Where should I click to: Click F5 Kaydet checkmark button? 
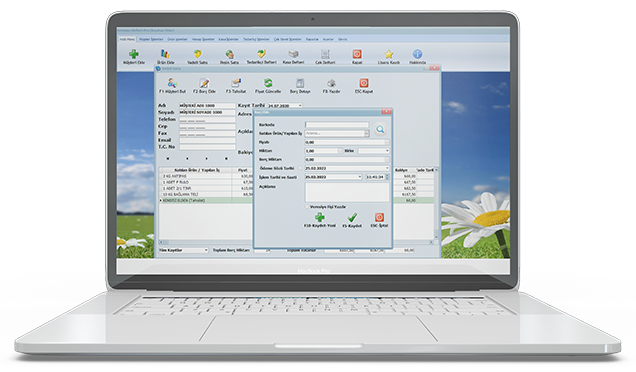click(x=352, y=220)
